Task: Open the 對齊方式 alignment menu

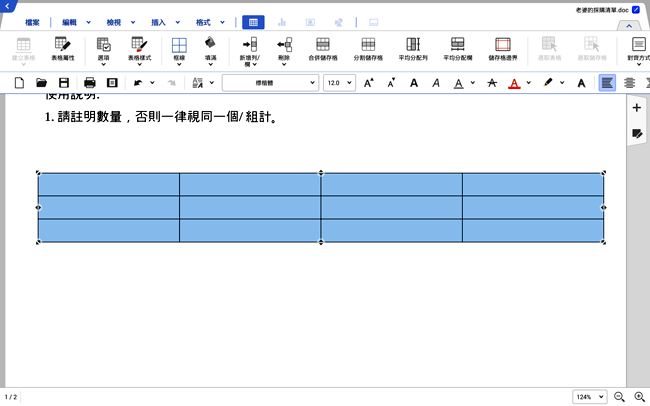Action: click(639, 51)
